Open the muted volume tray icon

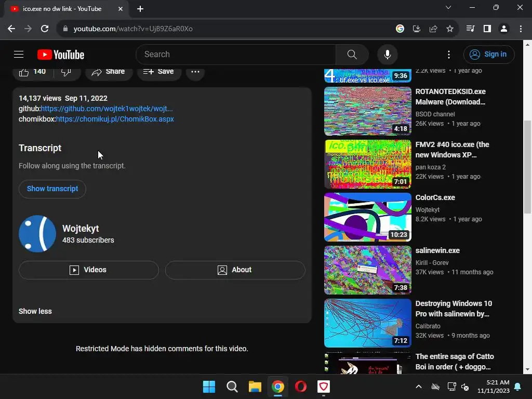point(465,387)
